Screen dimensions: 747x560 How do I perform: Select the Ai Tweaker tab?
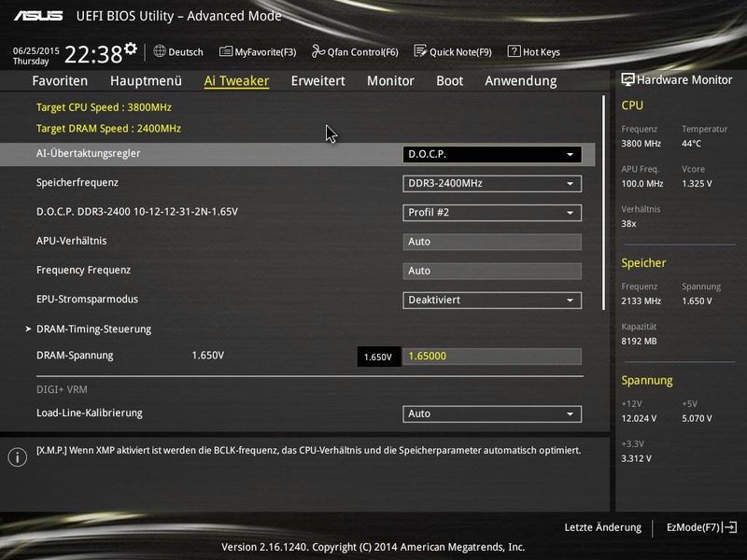coord(236,81)
